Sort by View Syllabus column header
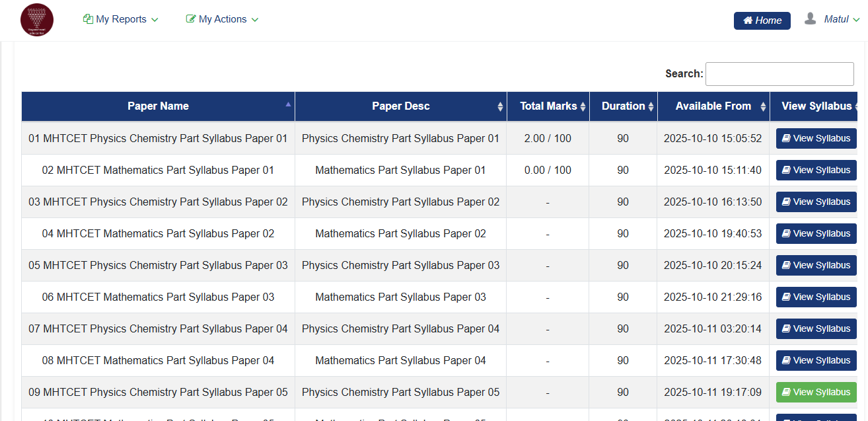 click(816, 106)
